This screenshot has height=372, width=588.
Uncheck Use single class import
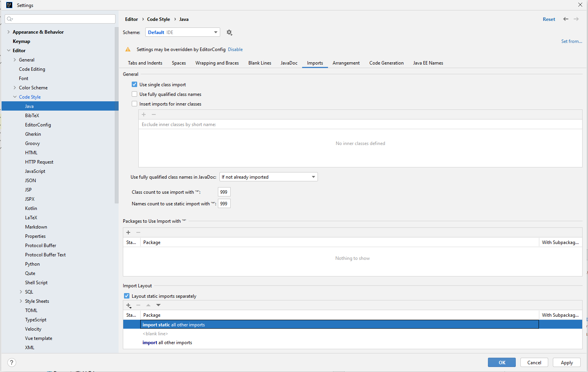coord(134,84)
